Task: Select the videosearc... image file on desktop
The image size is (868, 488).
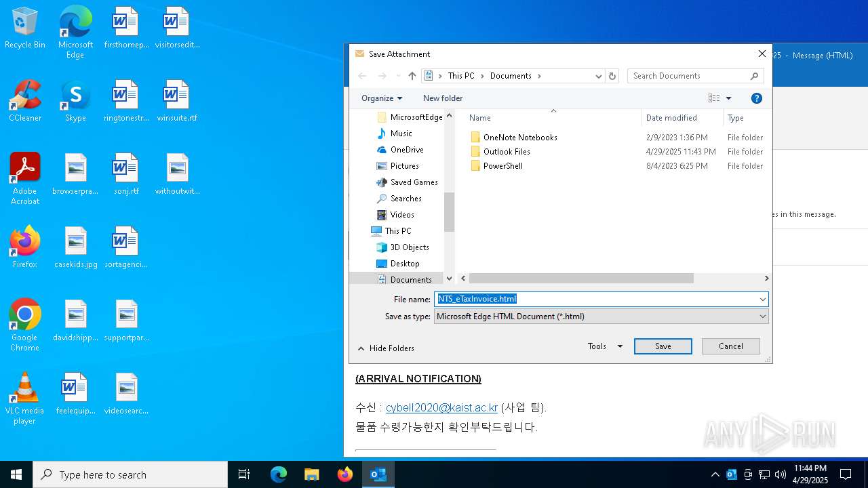Action: 126,394
